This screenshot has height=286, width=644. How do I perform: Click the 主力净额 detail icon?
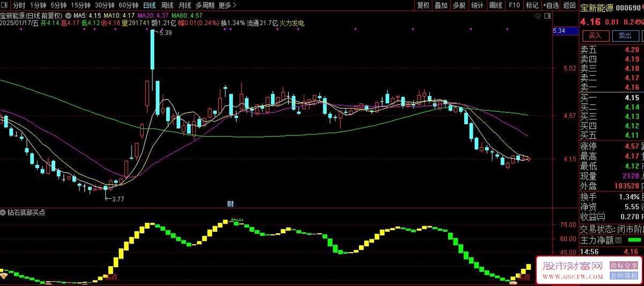tap(619, 240)
